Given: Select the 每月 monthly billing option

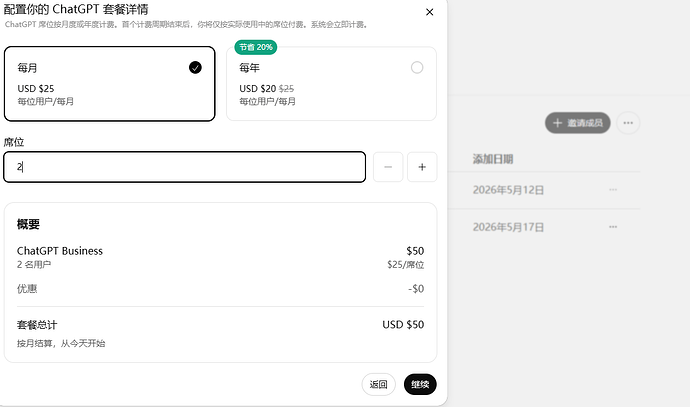Looking at the screenshot, I should pos(110,84).
